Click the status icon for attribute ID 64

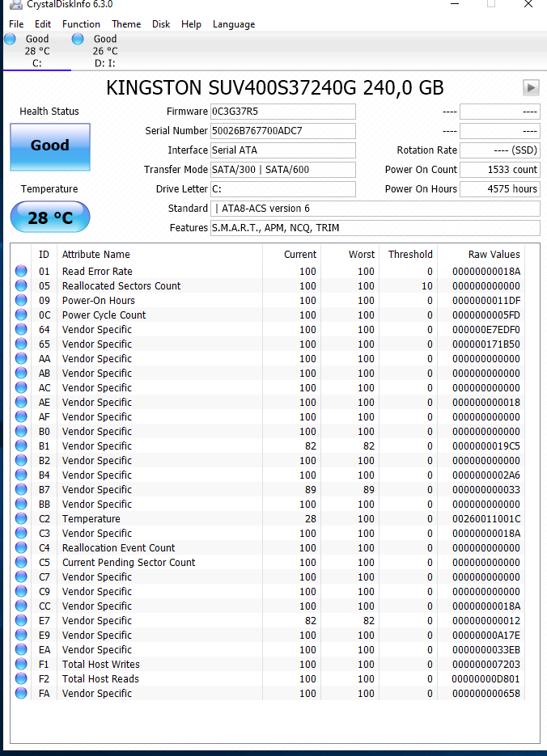(x=21, y=329)
